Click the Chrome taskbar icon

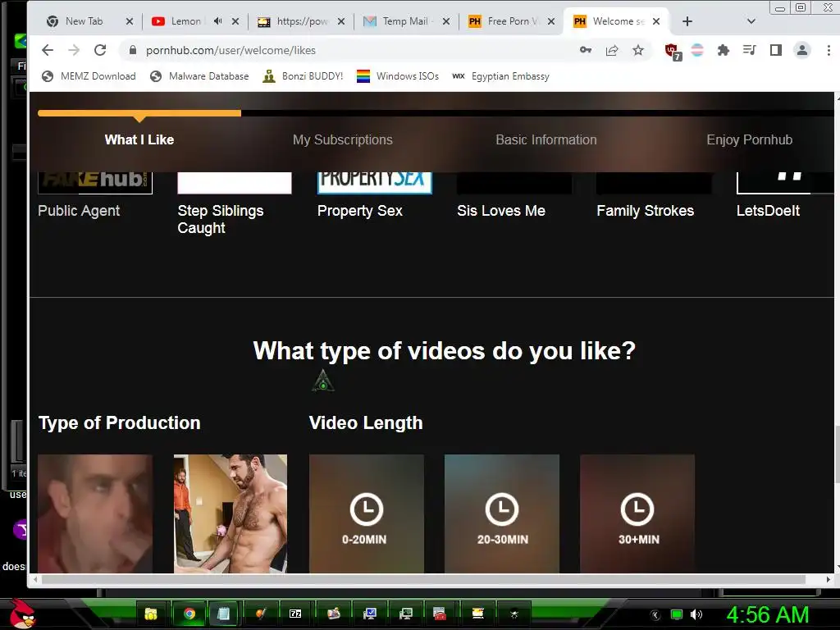189,614
